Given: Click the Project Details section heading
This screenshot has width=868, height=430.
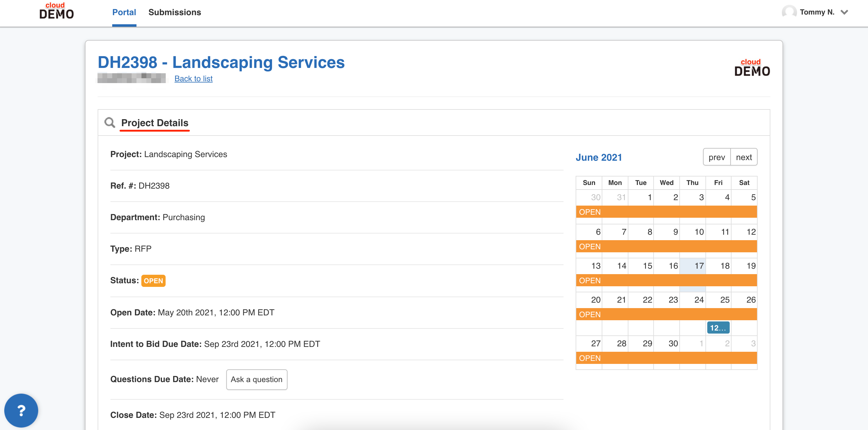Looking at the screenshot, I should [155, 123].
